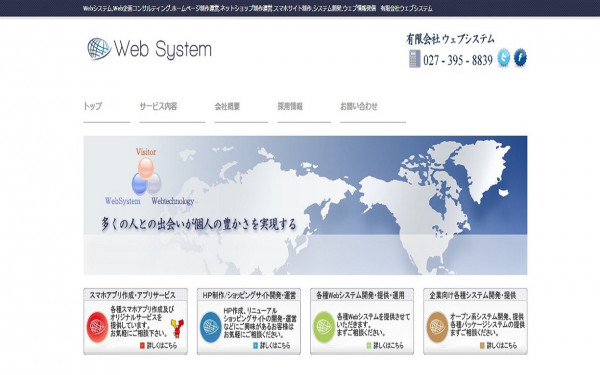Open the お問い合わせ menu item

[x=359, y=106]
